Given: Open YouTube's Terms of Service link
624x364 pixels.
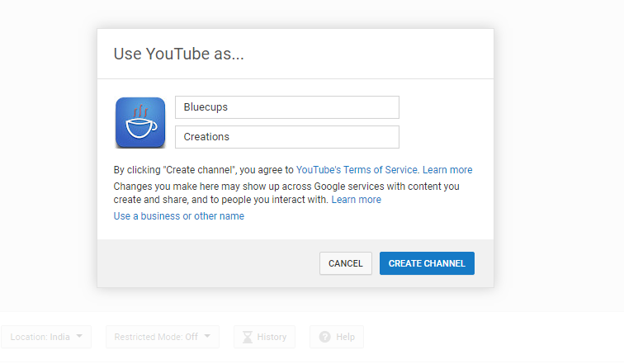Looking at the screenshot, I should tap(357, 170).
